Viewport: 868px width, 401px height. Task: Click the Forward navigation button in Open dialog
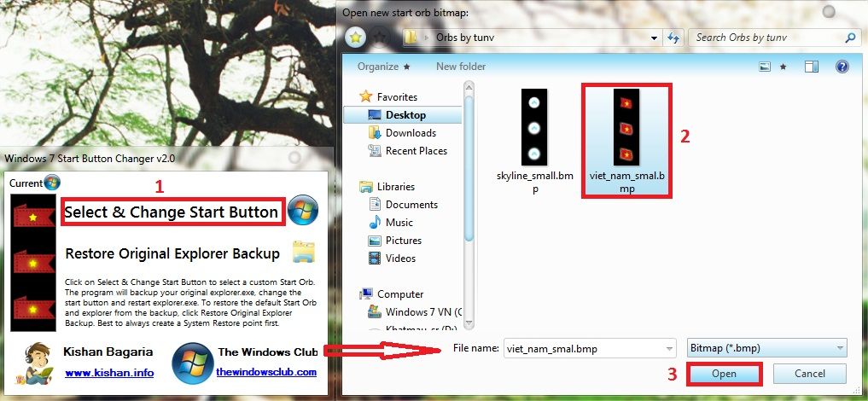coord(380,37)
